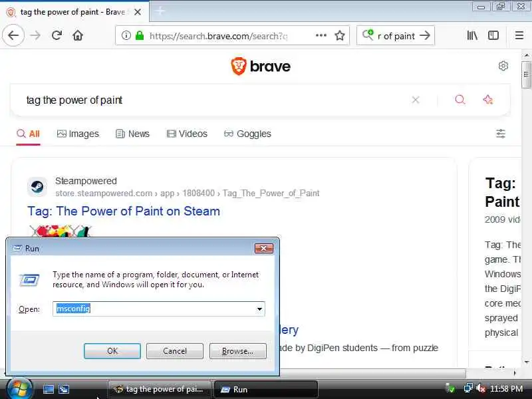Reload the current page
The image size is (532, 399).
coord(57,35)
